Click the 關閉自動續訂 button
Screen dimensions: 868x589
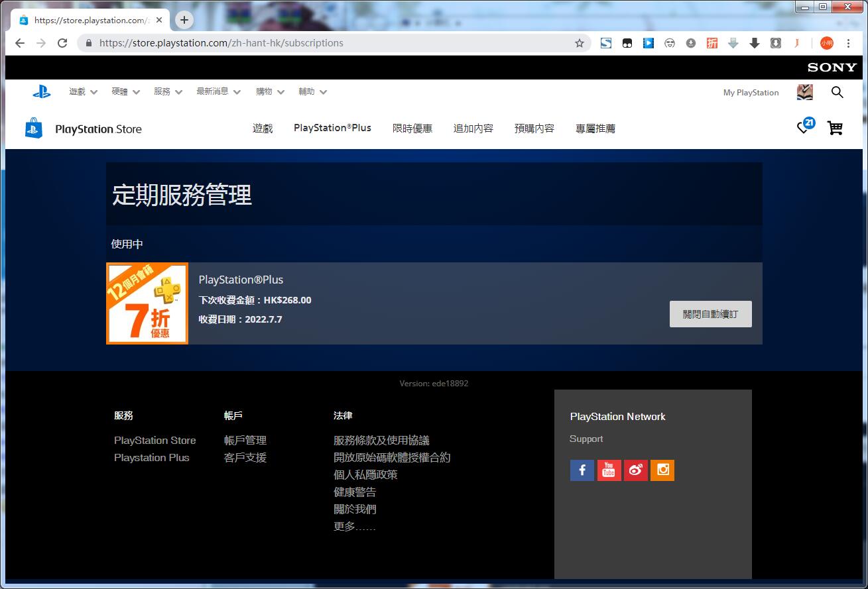[x=710, y=314]
